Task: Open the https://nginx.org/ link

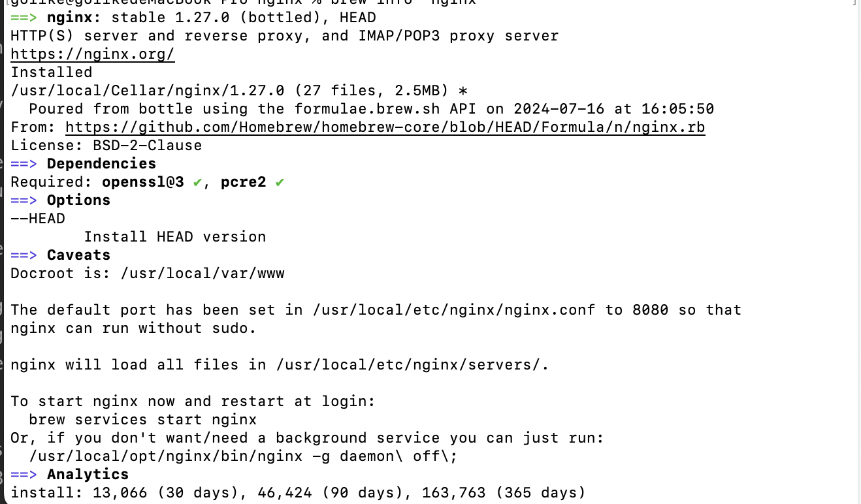Action: pyautogui.click(x=93, y=54)
